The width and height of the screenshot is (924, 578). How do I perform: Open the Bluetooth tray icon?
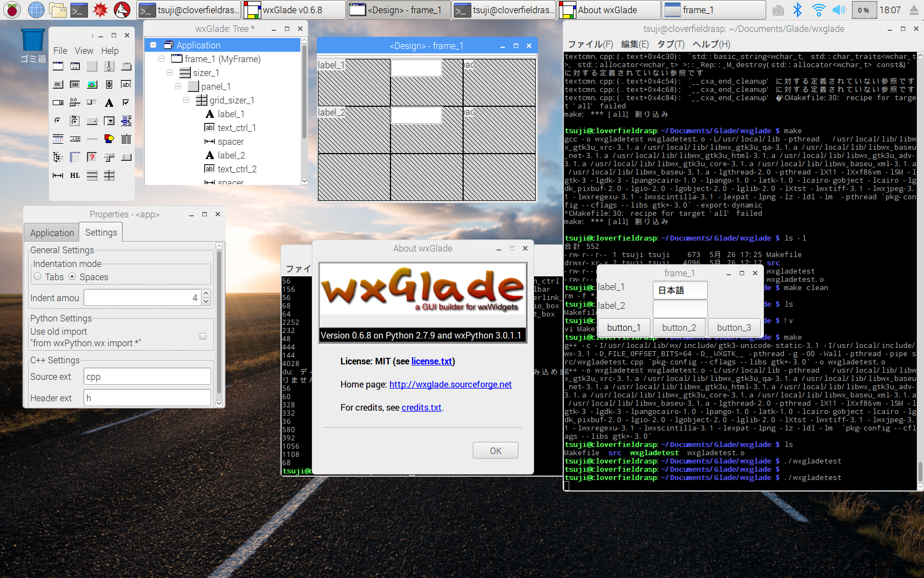tap(798, 10)
